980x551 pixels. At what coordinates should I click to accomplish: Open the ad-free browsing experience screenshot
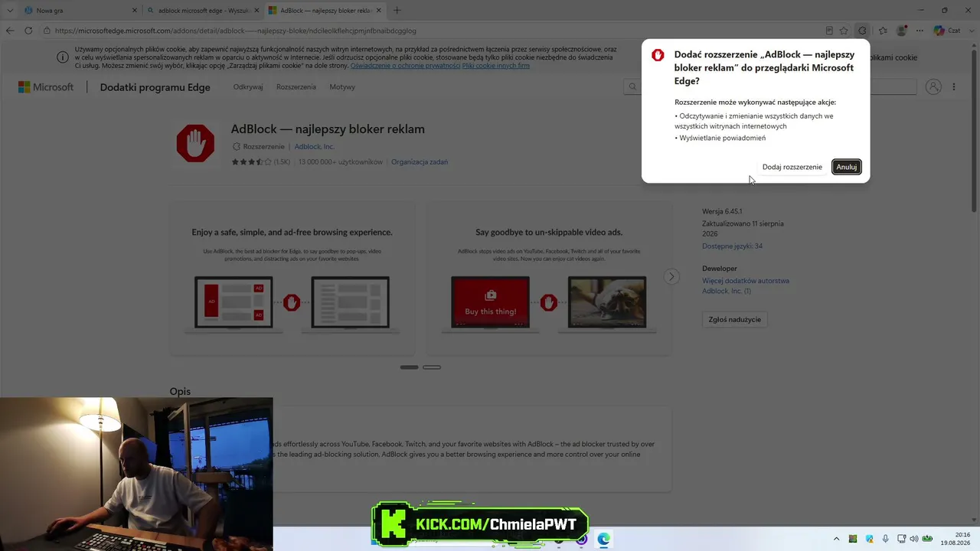(292, 279)
